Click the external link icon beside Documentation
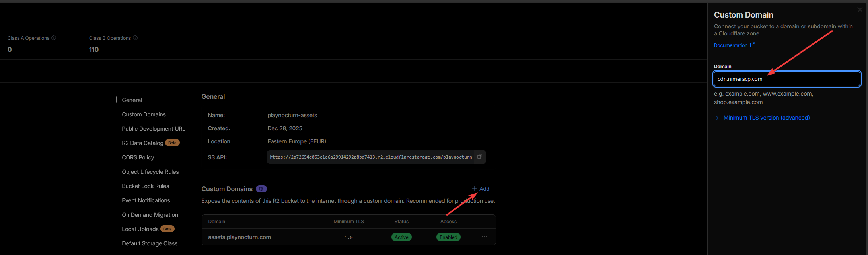Image resolution: width=868 pixels, height=255 pixels. (x=752, y=45)
